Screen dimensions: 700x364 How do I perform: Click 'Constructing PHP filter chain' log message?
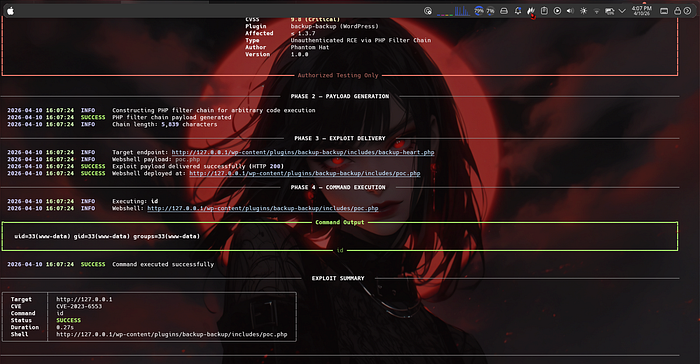pos(214,110)
